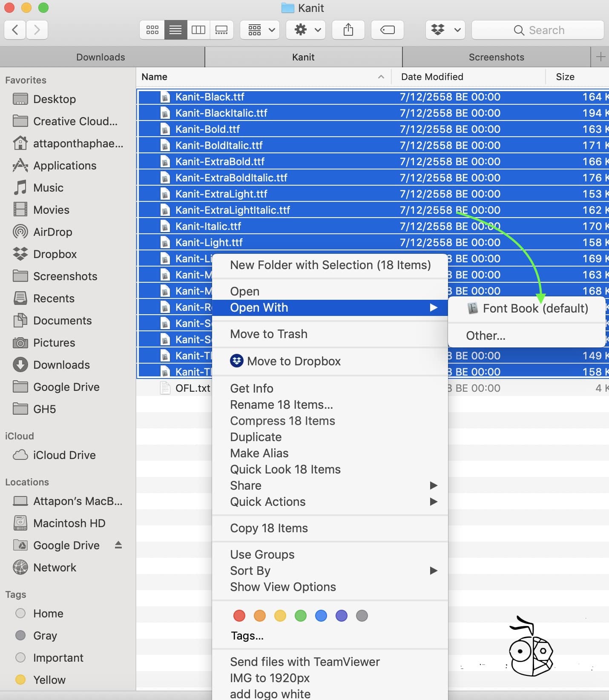Switch to the Downloads tab

101,57
